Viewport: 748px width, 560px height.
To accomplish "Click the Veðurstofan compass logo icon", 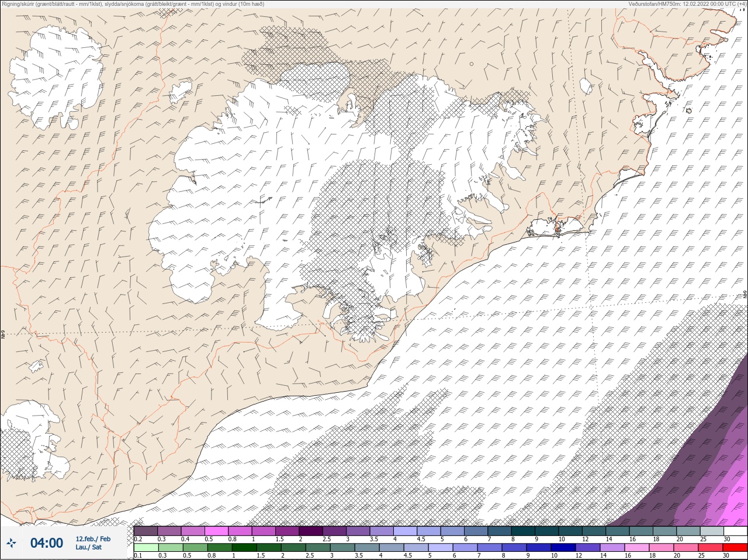I will 12,543.
